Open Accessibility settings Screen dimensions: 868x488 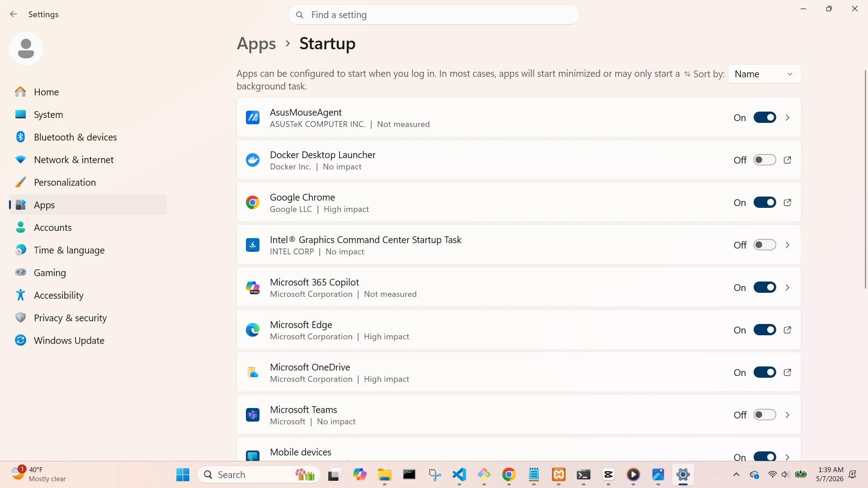point(88,295)
